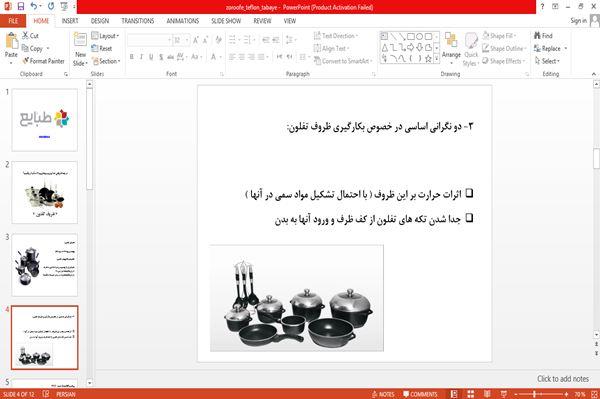
Task: Click to add notes area
Action: click(563, 379)
